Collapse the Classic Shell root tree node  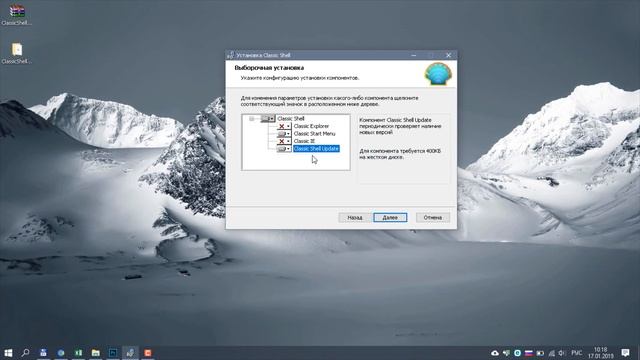[x=251, y=119]
